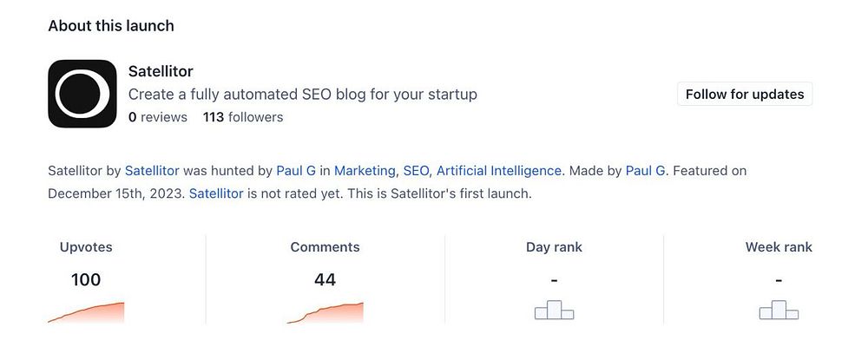Select the Week rank label

(x=779, y=247)
